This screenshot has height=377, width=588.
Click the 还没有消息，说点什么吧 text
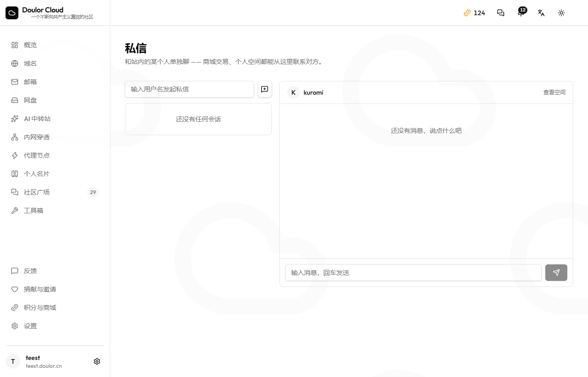(426, 131)
